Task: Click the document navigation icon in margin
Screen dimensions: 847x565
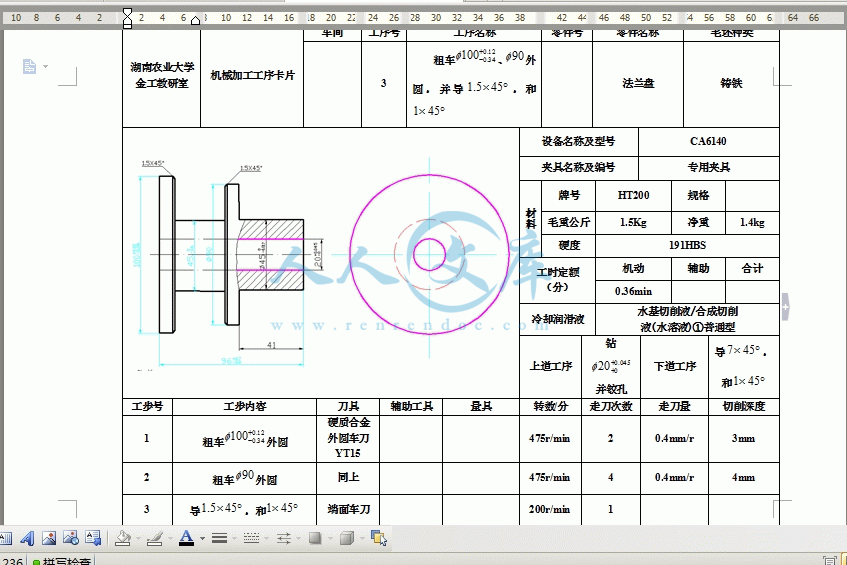Action: (x=29, y=66)
